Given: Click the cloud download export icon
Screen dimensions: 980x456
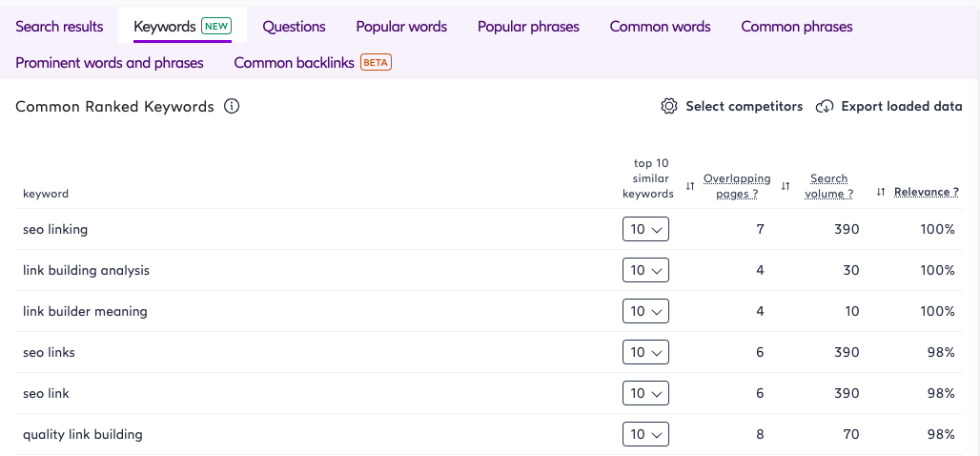Looking at the screenshot, I should click(825, 106).
